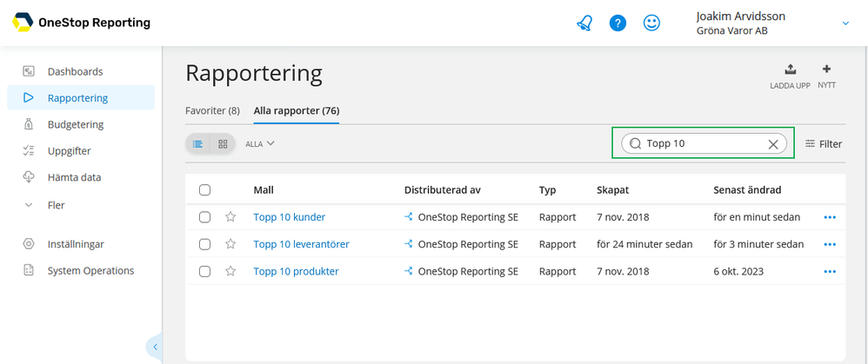
Task: Open the Topp 10 produkter report
Action: coord(297,272)
